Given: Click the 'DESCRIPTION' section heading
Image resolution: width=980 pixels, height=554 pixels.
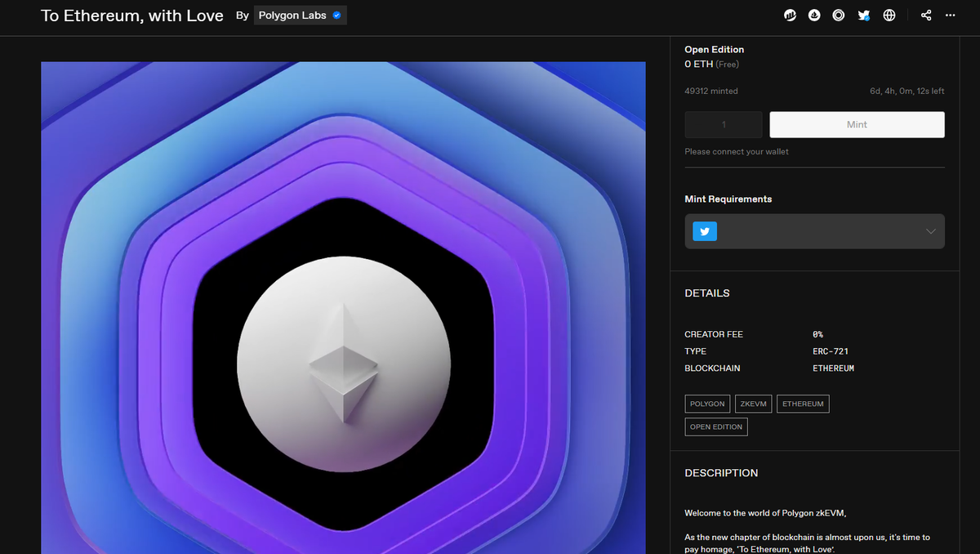Looking at the screenshot, I should coord(721,473).
